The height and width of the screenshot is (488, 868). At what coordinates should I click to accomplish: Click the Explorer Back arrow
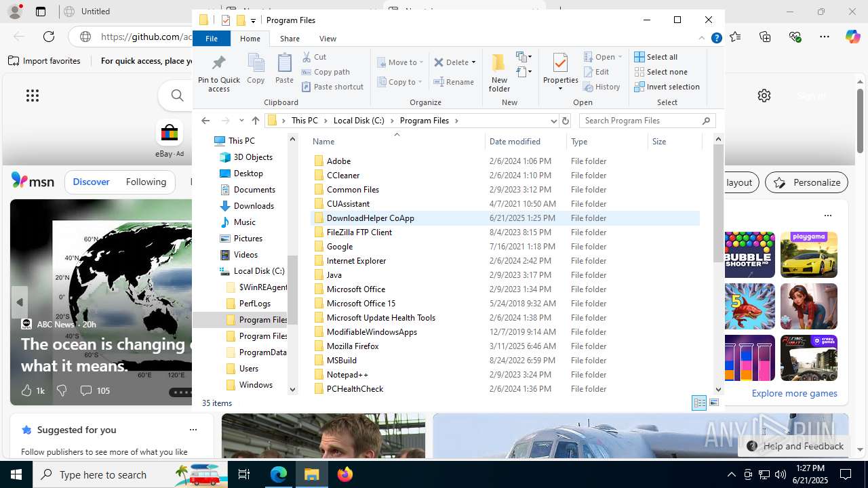(x=205, y=121)
